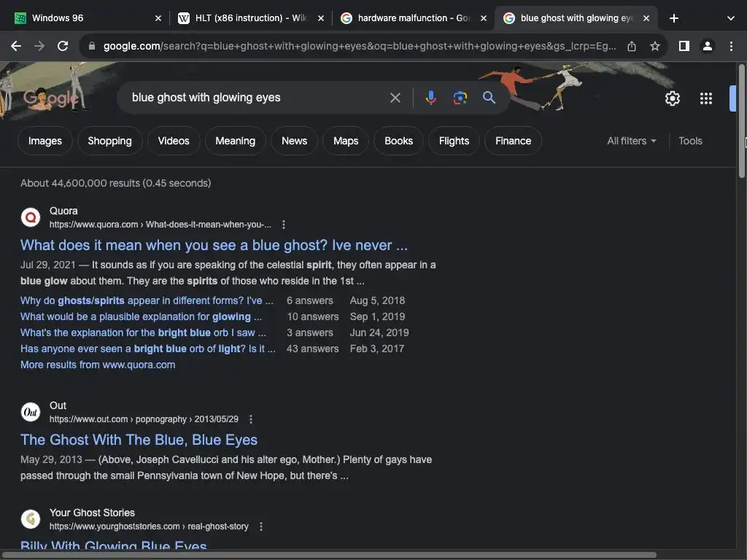Click the Out site favicon

coord(31,412)
